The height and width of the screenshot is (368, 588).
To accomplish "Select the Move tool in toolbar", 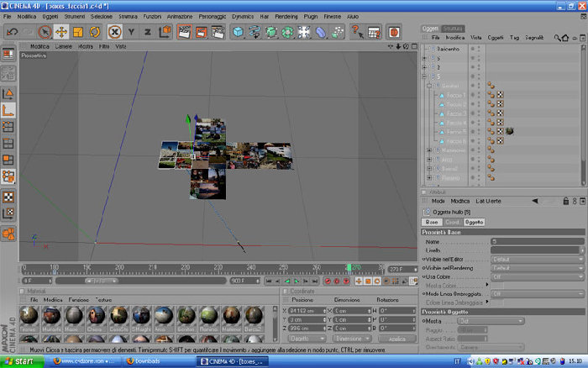I will tap(61, 32).
